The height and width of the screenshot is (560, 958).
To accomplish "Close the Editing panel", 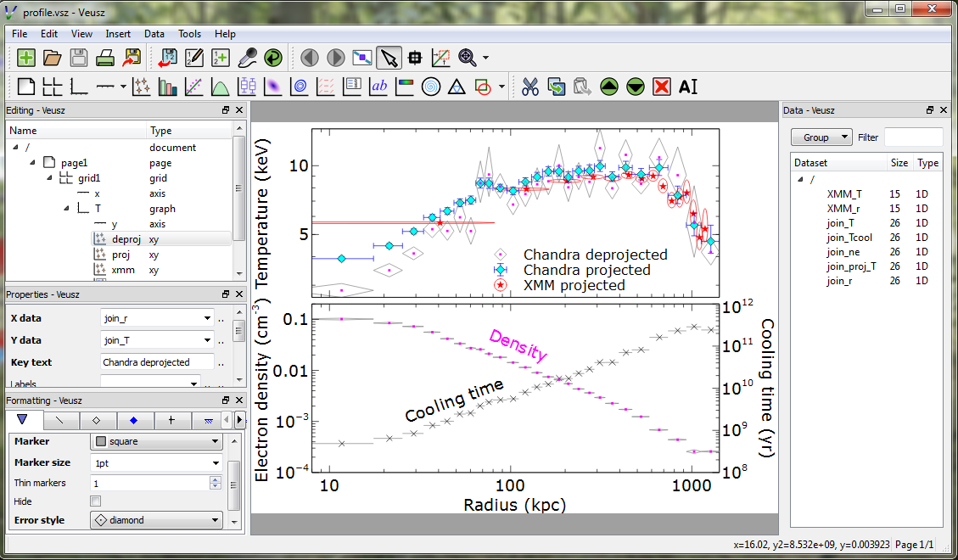I will 239,110.
